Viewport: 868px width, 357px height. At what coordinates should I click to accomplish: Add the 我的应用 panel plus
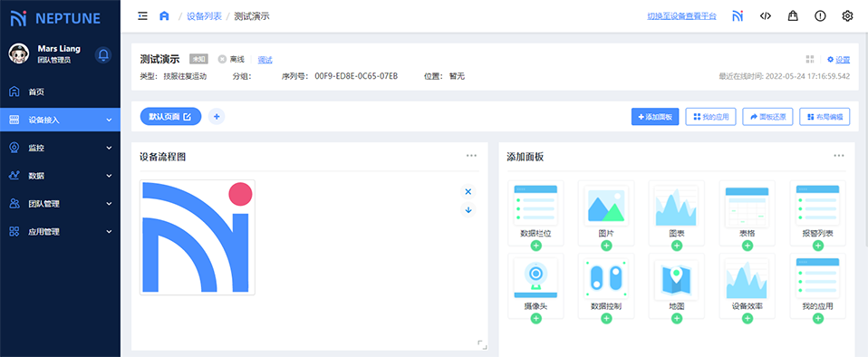pyautogui.click(x=818, y=318)
